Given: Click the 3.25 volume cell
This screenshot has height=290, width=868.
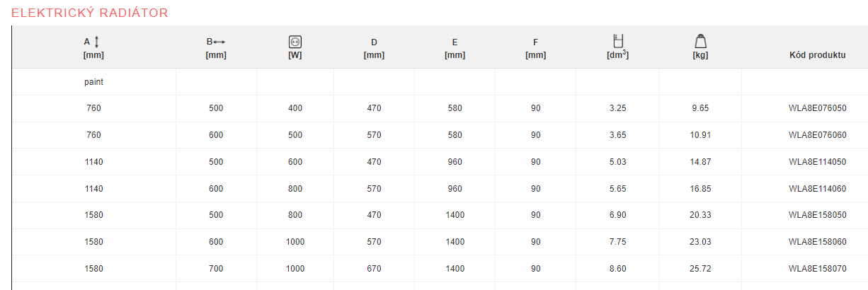Looking at the screenshot, I should click(x=617, y=108).
